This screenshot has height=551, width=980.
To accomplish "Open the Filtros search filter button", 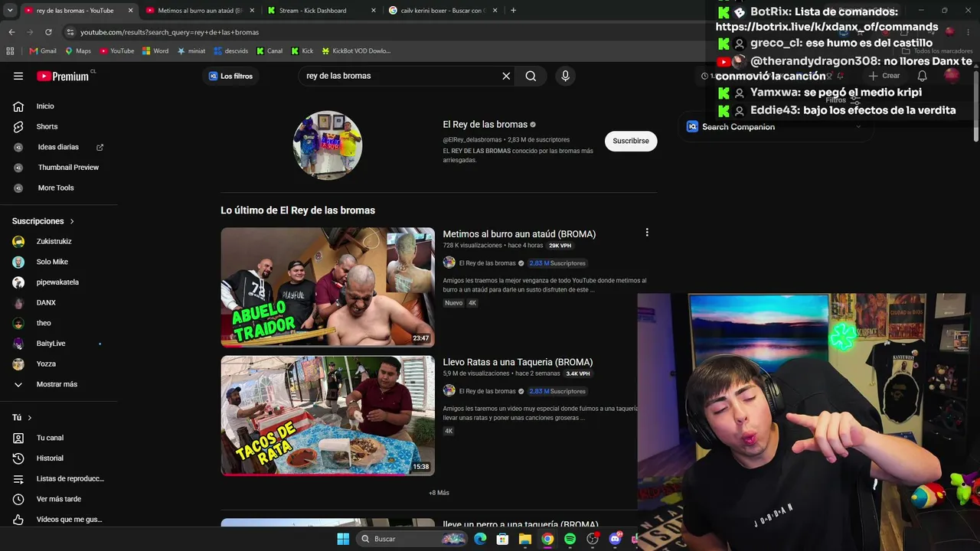I will point(842,100).
